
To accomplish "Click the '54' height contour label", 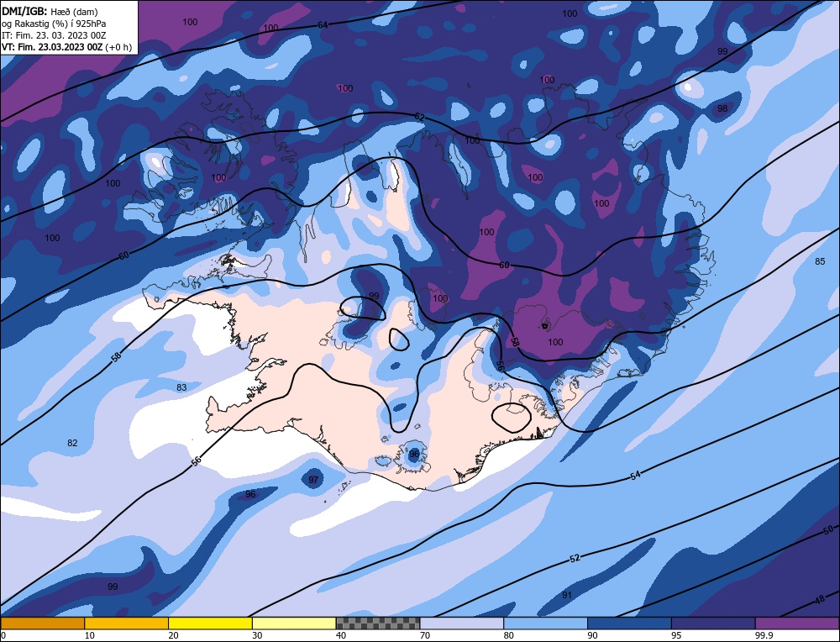I will coord(635,476).
